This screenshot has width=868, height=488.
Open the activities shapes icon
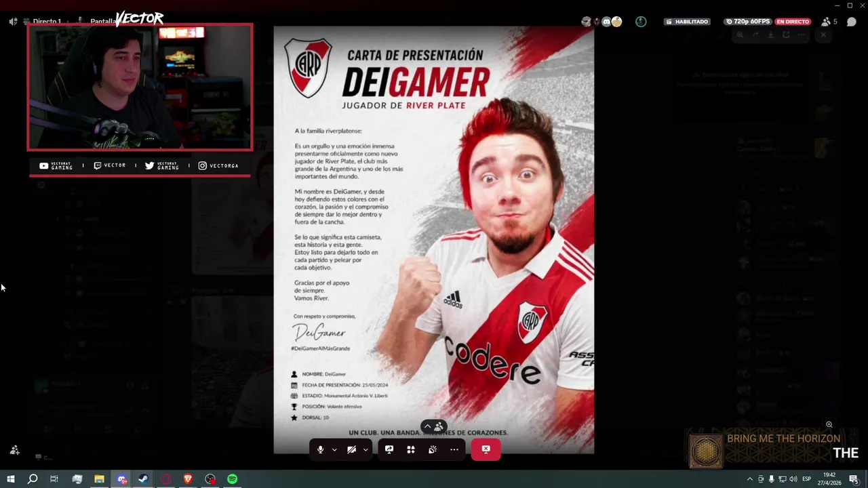coord(411,449)
